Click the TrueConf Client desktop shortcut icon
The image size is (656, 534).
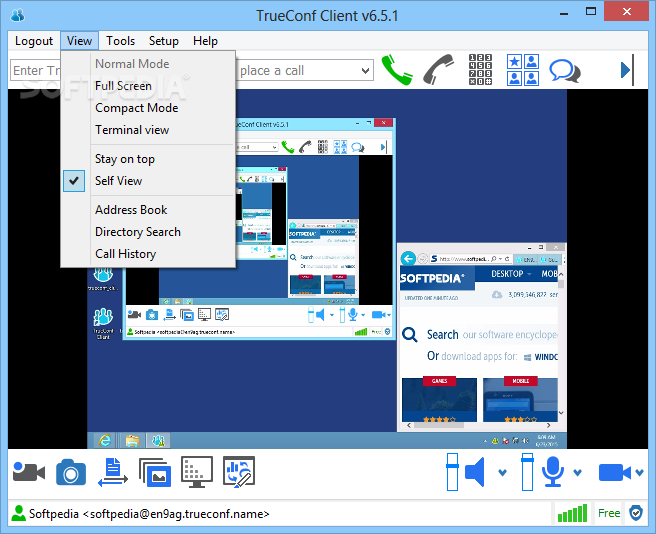103,323
